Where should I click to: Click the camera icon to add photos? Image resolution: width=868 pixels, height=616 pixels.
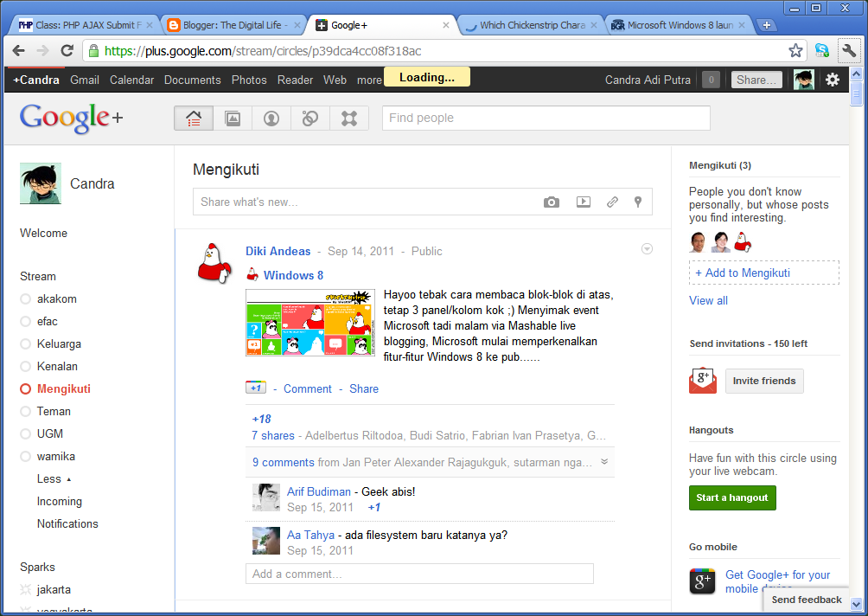(x=552, y=202)
